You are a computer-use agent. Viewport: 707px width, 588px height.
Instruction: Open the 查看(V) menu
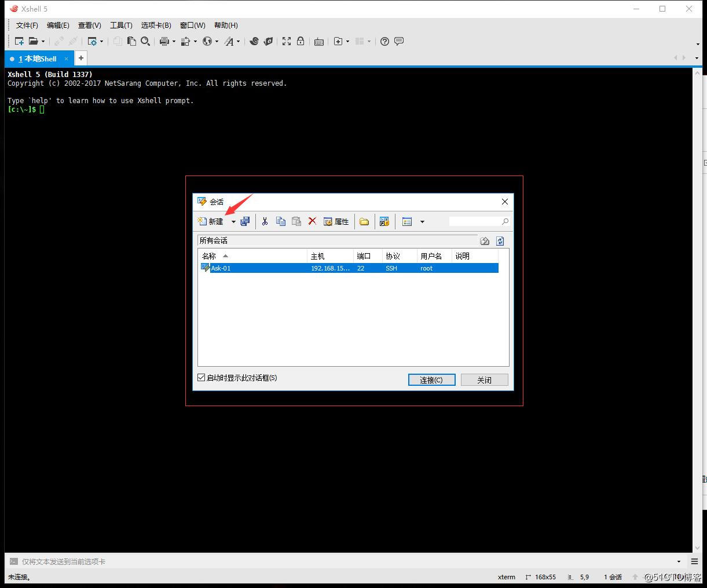tap(90, 25)
